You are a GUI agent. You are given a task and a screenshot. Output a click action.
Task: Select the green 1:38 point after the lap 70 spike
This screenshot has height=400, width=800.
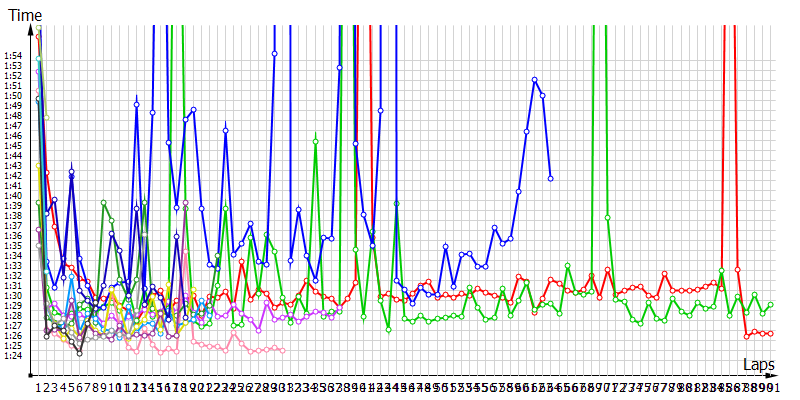coord(608,217)
